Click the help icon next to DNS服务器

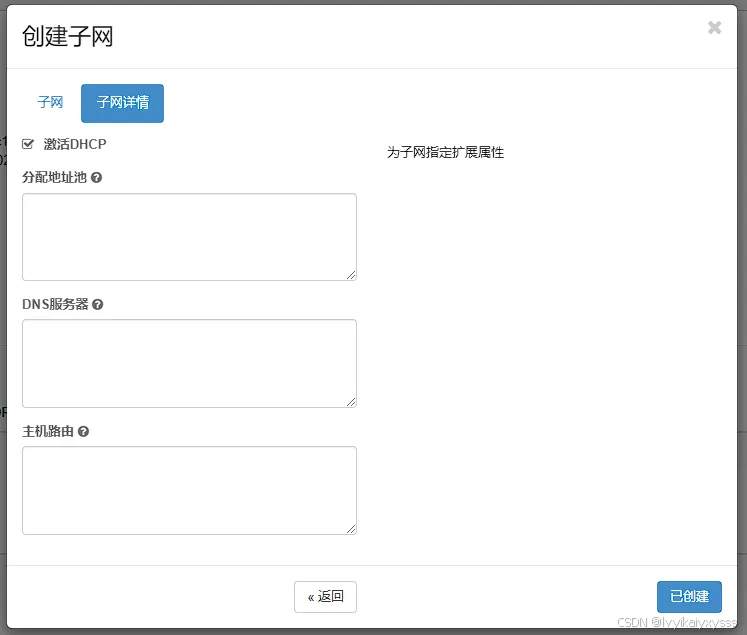(x=98, y=304)
